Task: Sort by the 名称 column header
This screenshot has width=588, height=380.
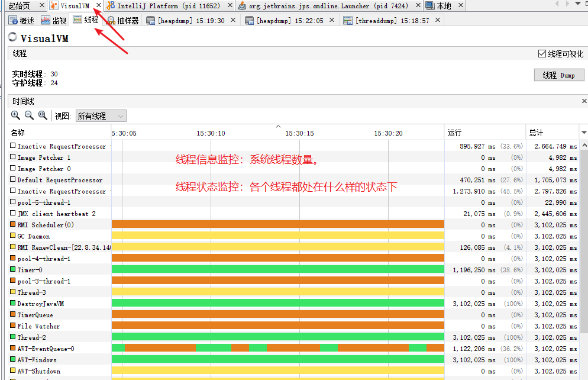Action: point(59,133)
